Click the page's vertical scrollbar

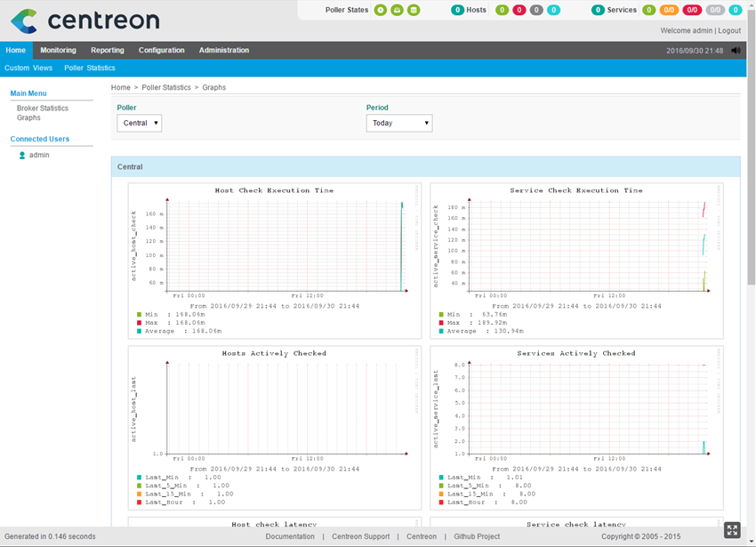[751, 178]
